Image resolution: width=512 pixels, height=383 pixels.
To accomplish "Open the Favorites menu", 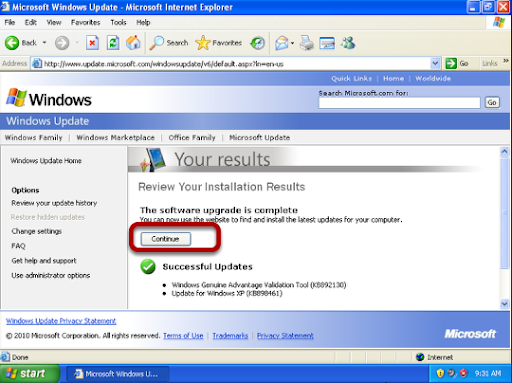I will point(85,22).
